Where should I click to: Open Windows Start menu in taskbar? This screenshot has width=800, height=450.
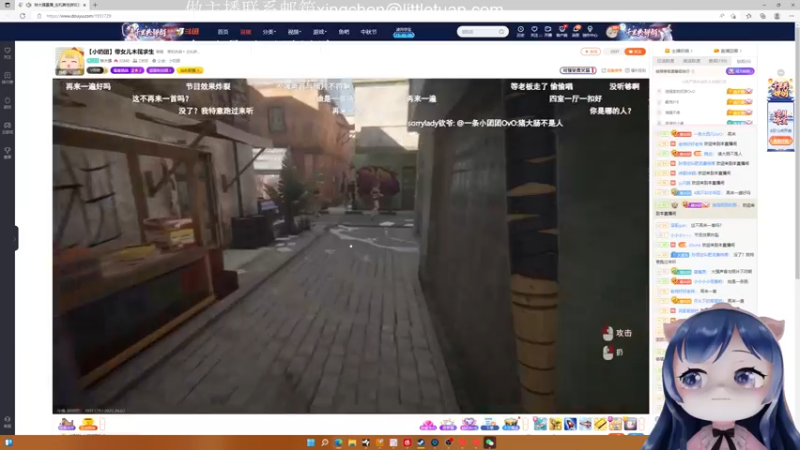click(x=310, y=442)
